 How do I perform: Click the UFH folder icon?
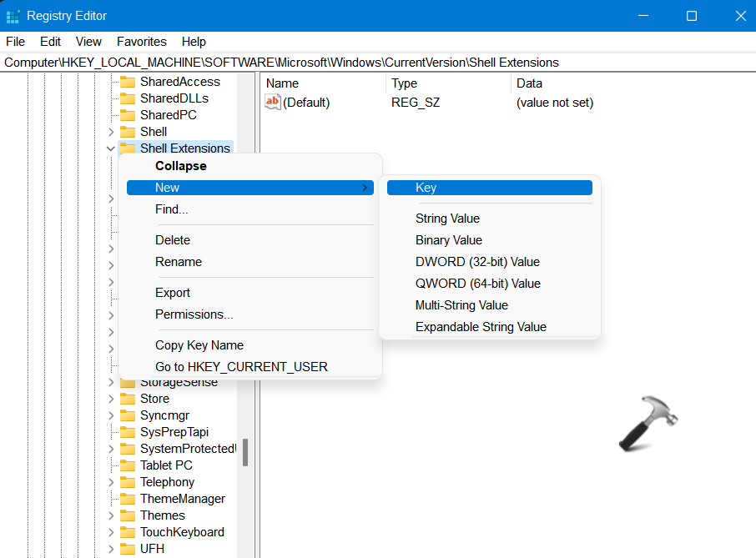127,549
